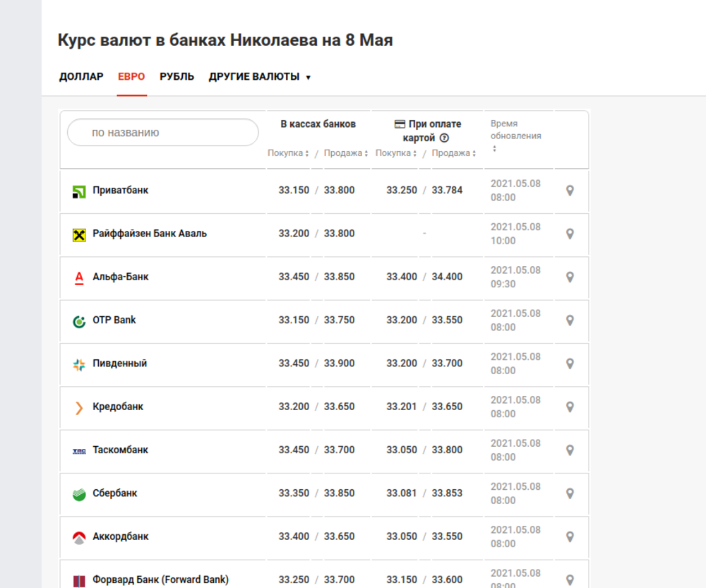Sort by cash desk Покупка column

tap(288, 153)
